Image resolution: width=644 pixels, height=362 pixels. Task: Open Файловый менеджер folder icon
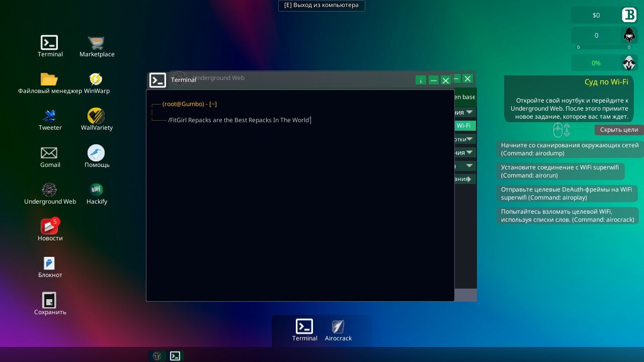[x=49, y=79]
